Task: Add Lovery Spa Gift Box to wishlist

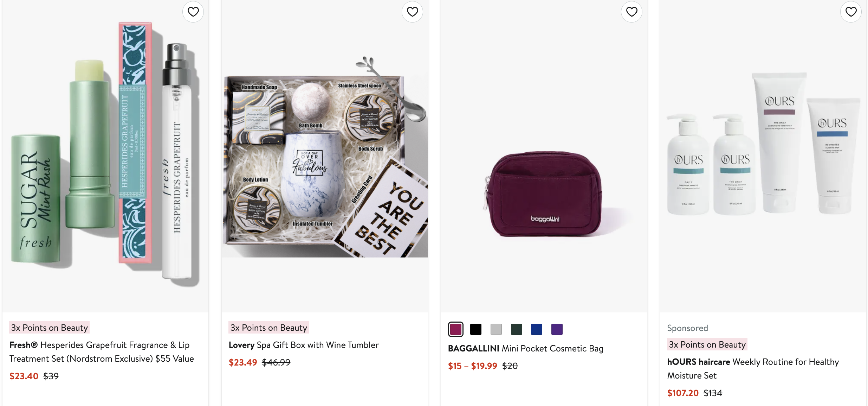Action: 412,12
